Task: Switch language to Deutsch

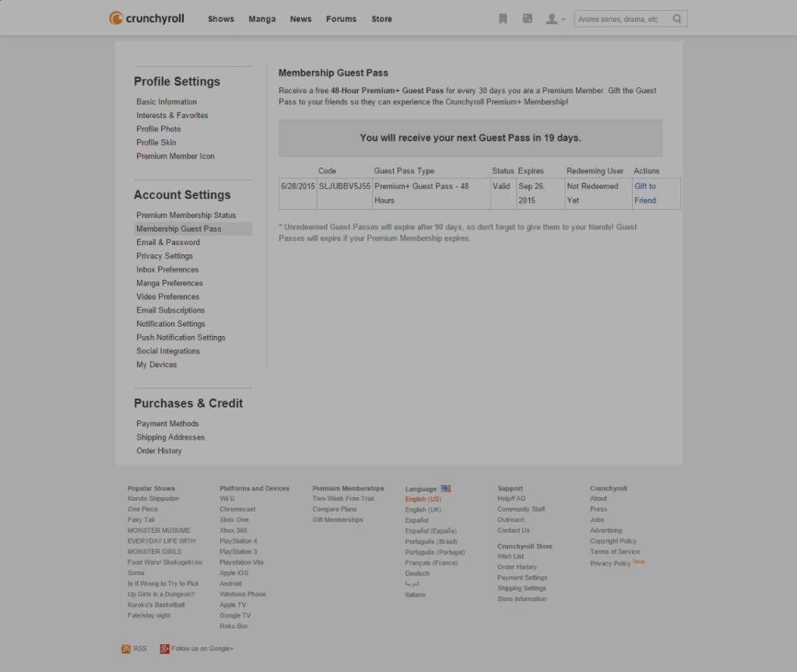Action: tap(417, 573)
